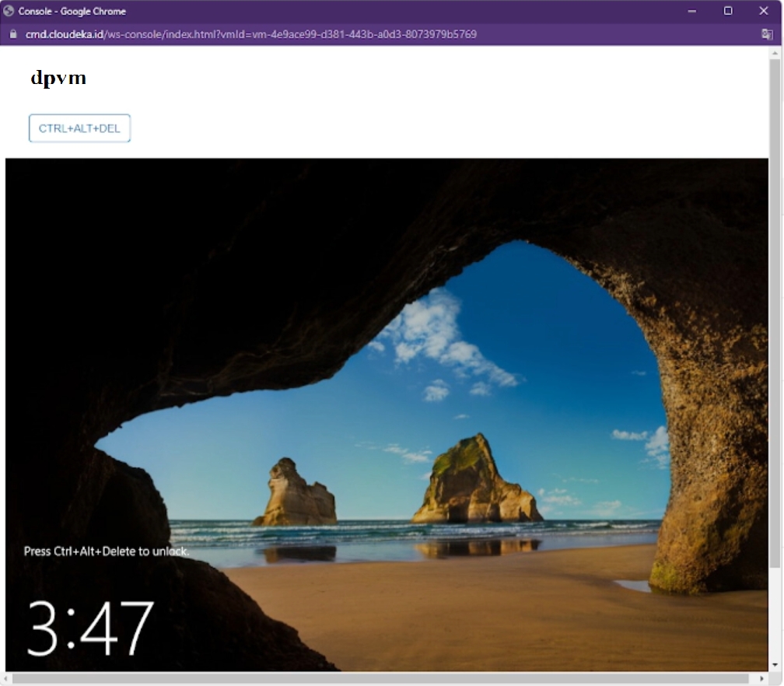Minimize the Console window
784x686 pixels.
click(x=691, y=11)
